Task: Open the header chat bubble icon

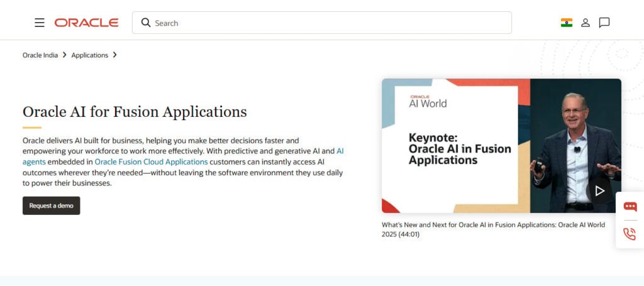Action: point(604,23)
